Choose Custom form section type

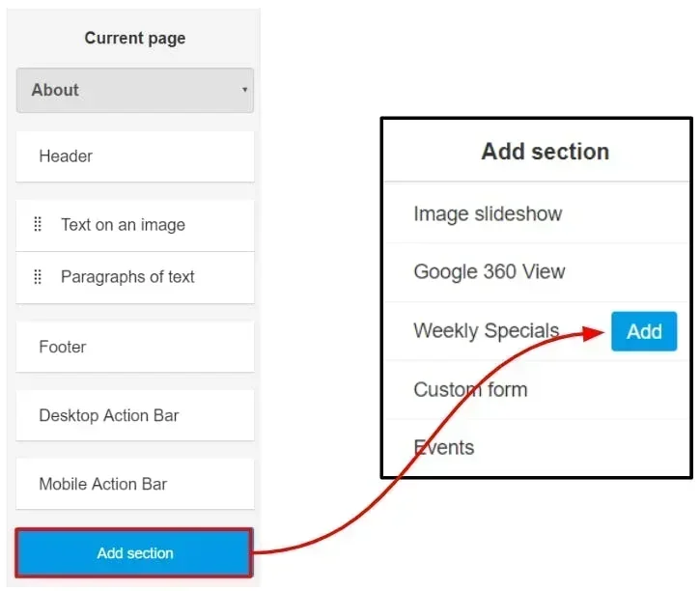[537, 389]
